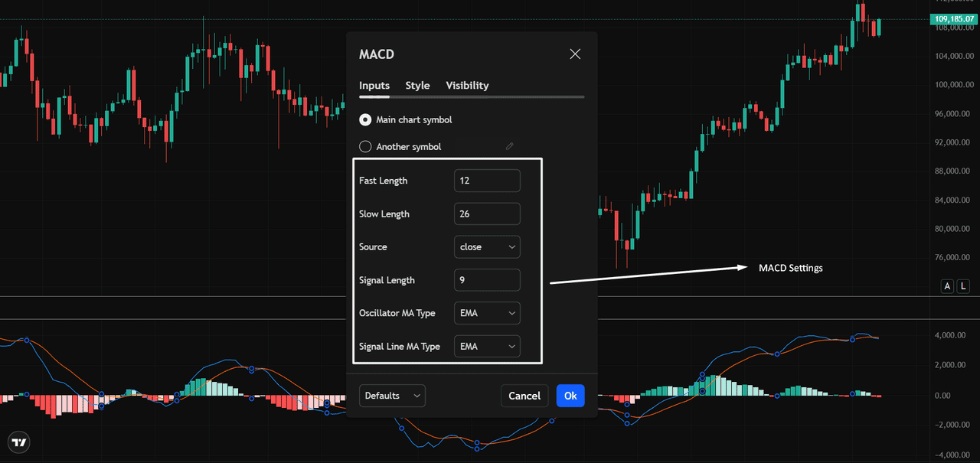Close the MACD settings dialog
980x463 pixels.
[575, 54]
